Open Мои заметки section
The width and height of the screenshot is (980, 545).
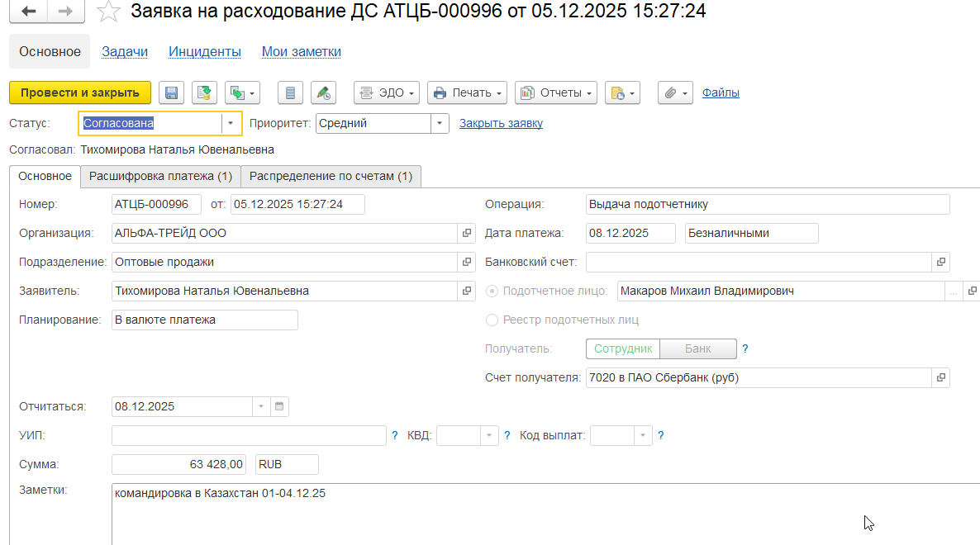302,52
